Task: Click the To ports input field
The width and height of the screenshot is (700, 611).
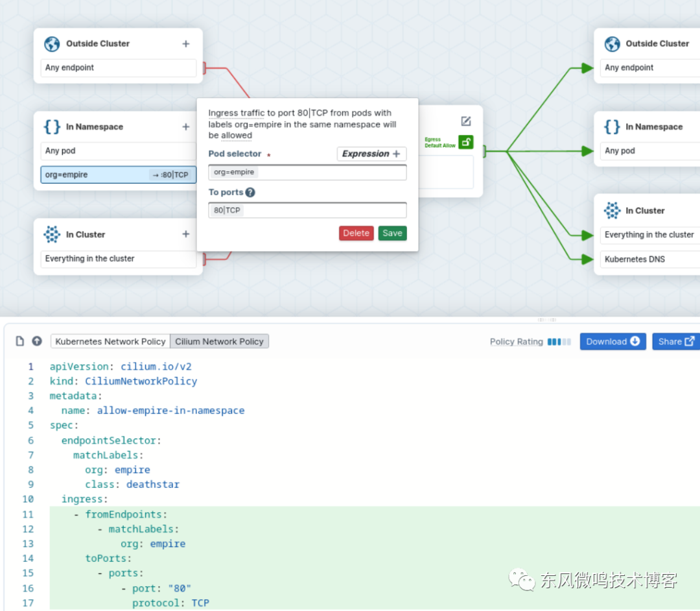Action: [308, 210]
